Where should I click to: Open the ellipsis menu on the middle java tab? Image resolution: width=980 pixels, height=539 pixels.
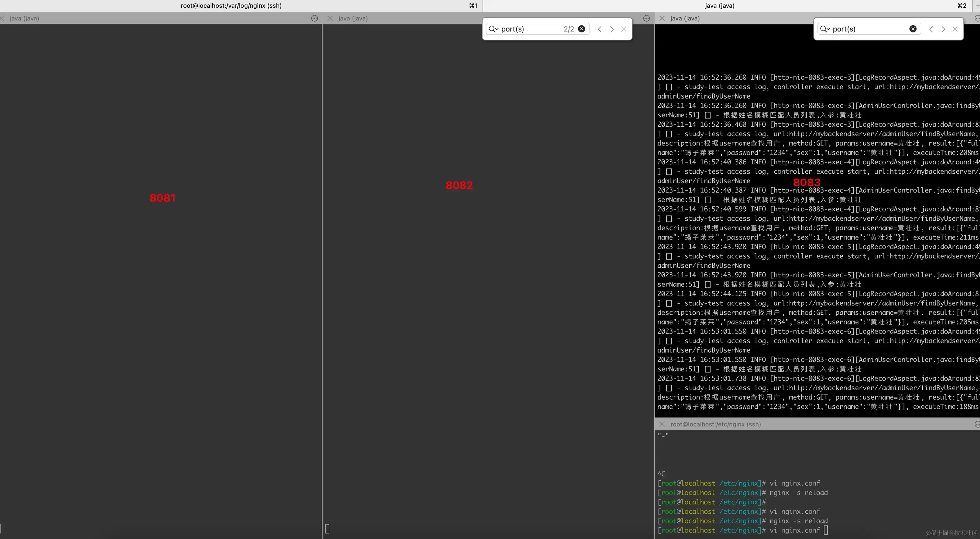coord(646,18)
